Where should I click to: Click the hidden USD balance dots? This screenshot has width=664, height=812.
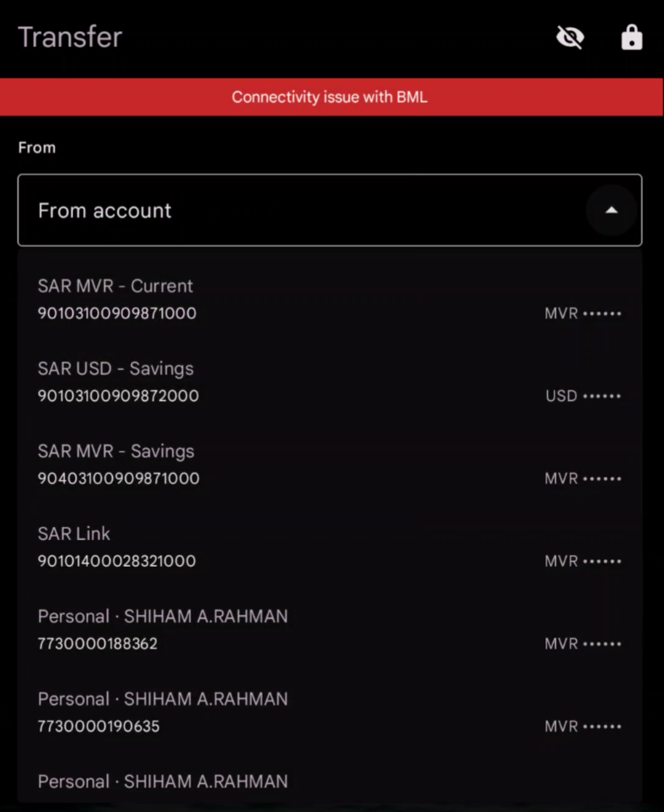click(583, 396)
